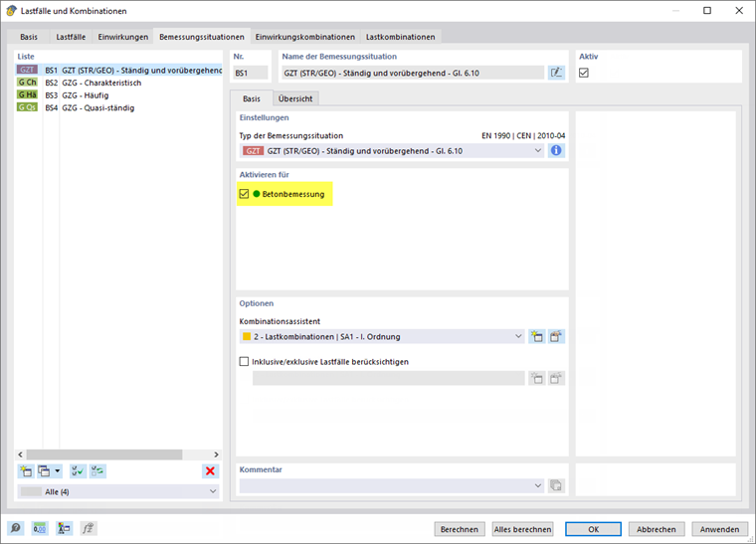Click Alles berechnen button
756x544 pixels.
(522, 529)
